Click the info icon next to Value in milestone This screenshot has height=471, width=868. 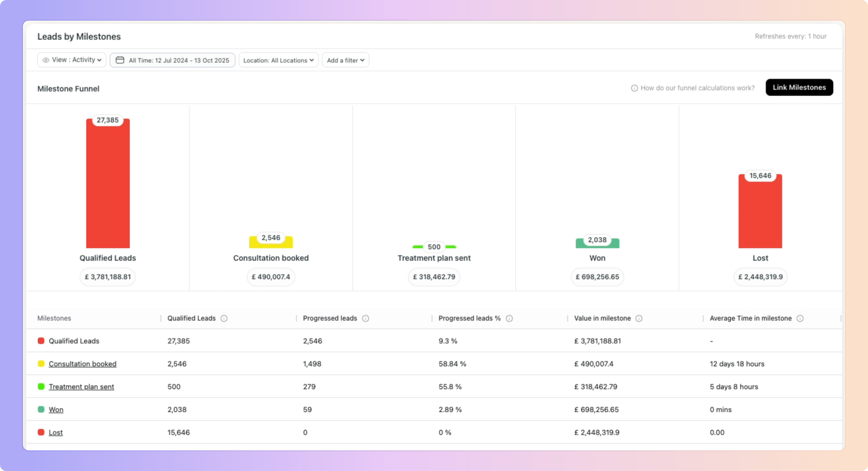(x=639, y=318)
